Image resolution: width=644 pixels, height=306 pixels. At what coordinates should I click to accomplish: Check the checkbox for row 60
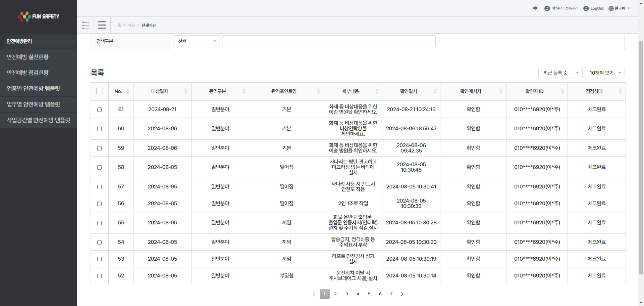pyautogui.click(x=99, y=129)
